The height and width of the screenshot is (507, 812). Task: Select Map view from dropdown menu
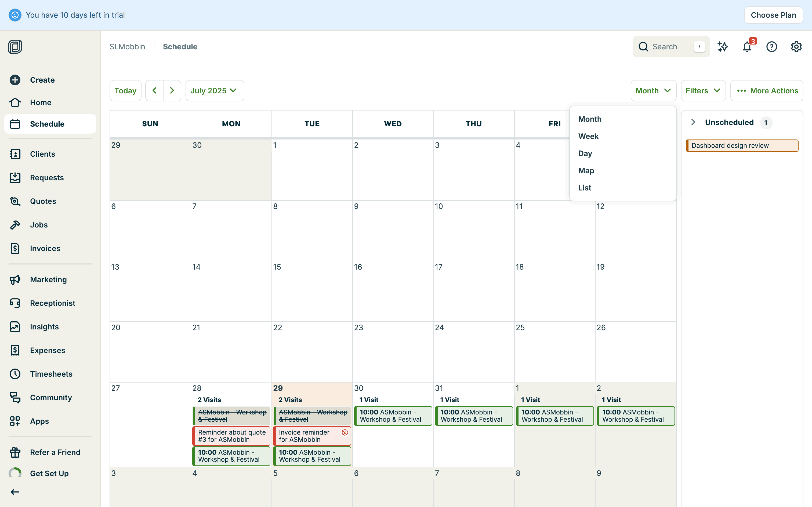point(586,171)
